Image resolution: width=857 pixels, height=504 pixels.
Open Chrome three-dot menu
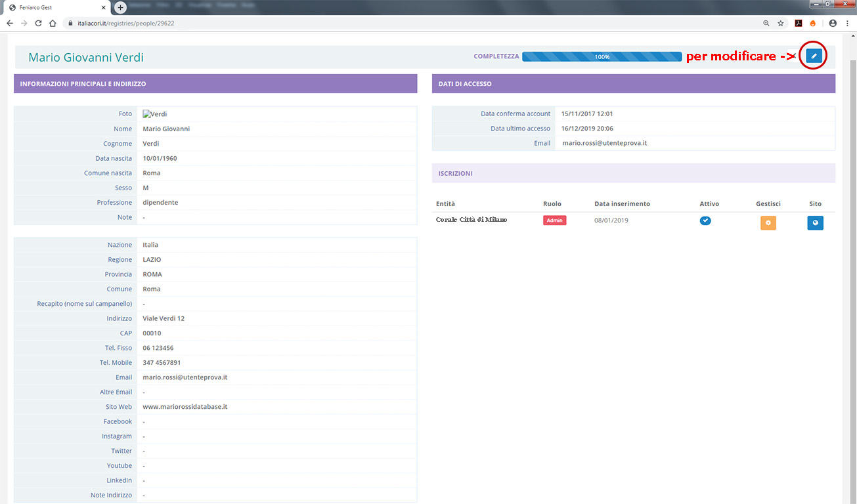(x=847, y=23)
